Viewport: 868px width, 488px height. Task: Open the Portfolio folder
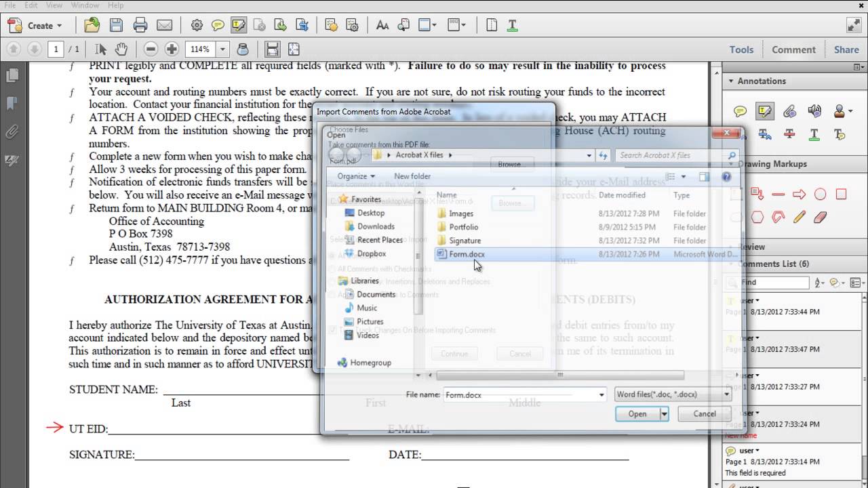pos(463,227)
